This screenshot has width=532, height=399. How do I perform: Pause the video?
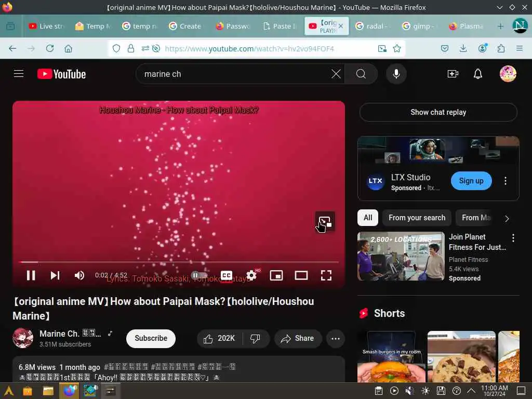pyautogui.click(x=31, y=275)
